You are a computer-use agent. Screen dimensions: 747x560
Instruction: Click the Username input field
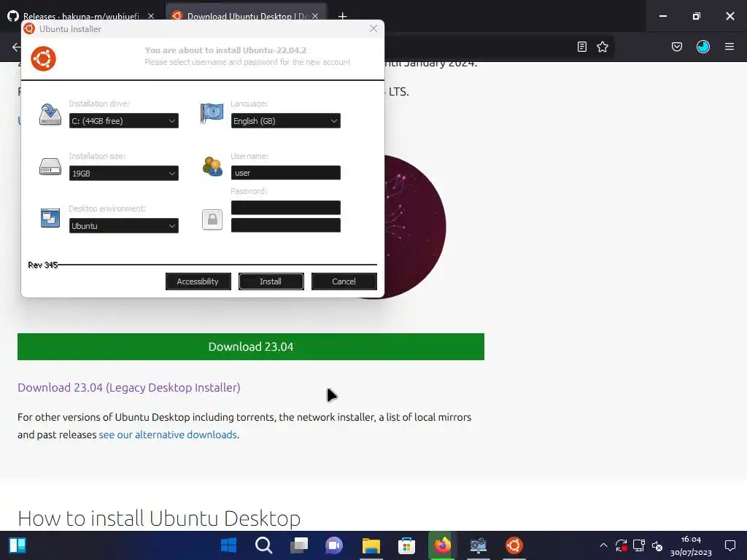[x=286, y=173]
